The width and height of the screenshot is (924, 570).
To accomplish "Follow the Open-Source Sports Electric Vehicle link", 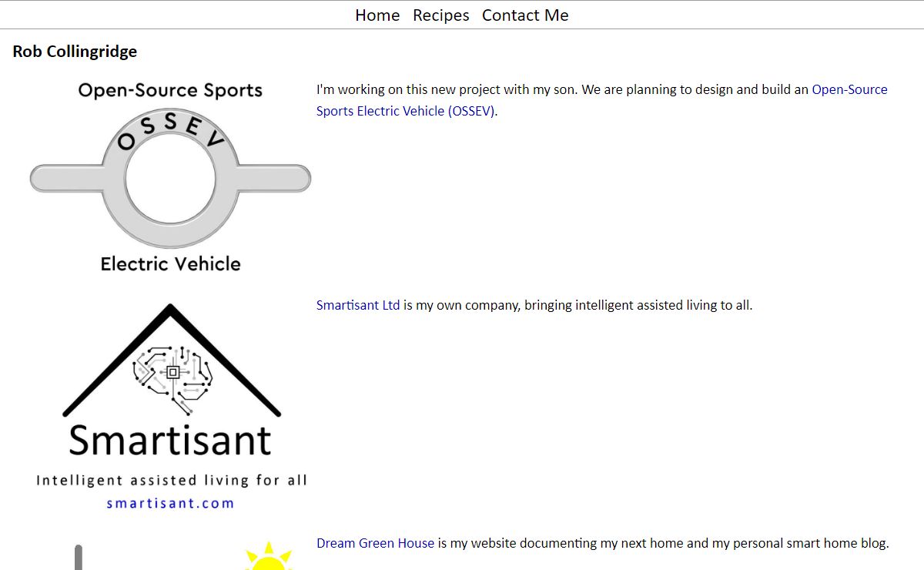I will (602, 100).
